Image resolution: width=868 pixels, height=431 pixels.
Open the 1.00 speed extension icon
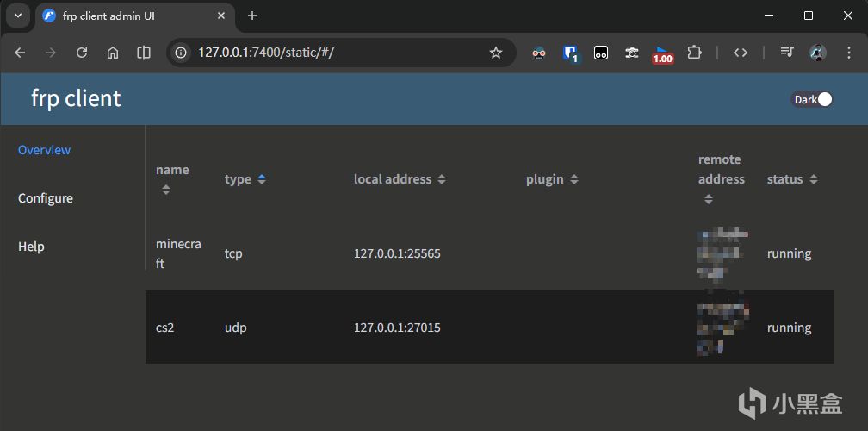point(663,54)
